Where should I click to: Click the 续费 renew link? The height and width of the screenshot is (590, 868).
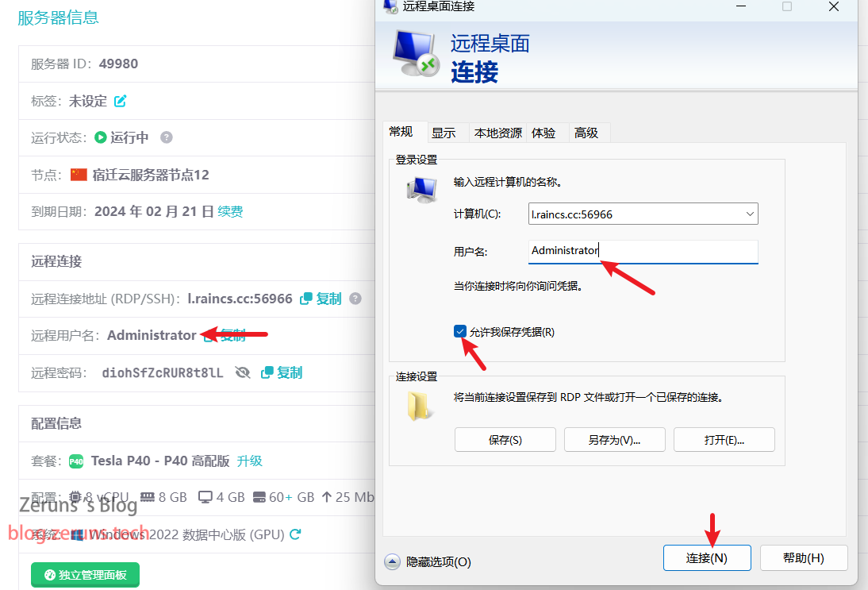point(230,212)
